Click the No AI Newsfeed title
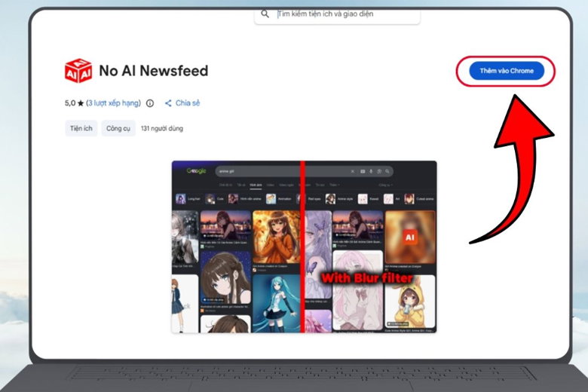 pos(153,71)
